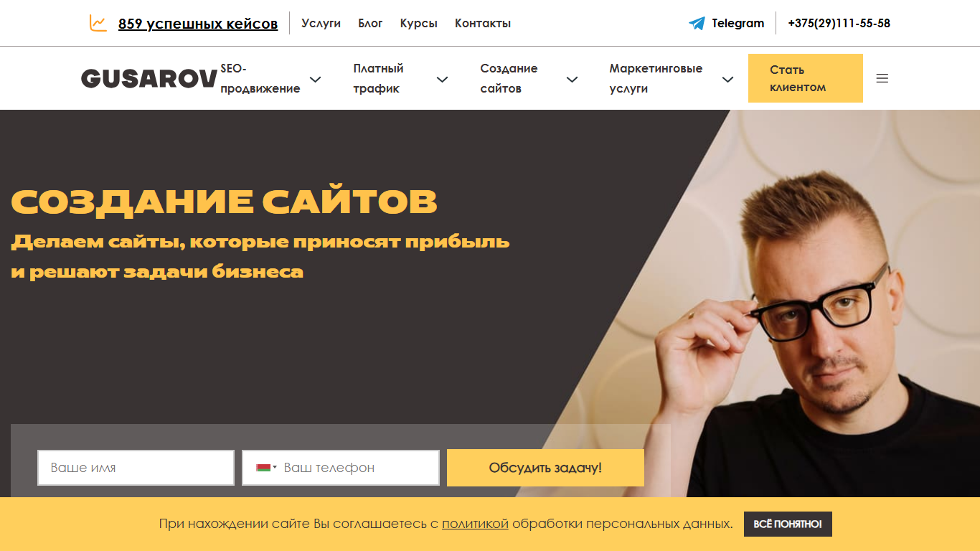This screenshot has height=551, width=980.
Task: Click the Обсудить задачу! button
Action: coord(545,468)
